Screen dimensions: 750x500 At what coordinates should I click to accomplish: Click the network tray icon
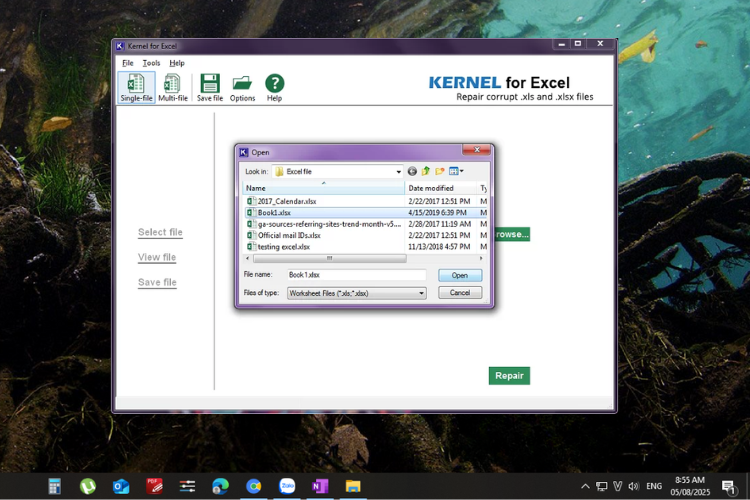[601, 487]
